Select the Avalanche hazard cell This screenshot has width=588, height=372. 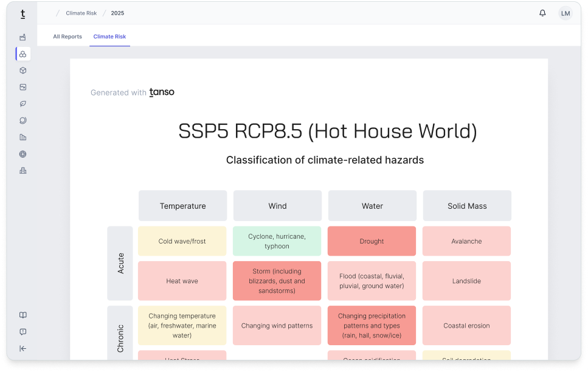tap(467, 241)
